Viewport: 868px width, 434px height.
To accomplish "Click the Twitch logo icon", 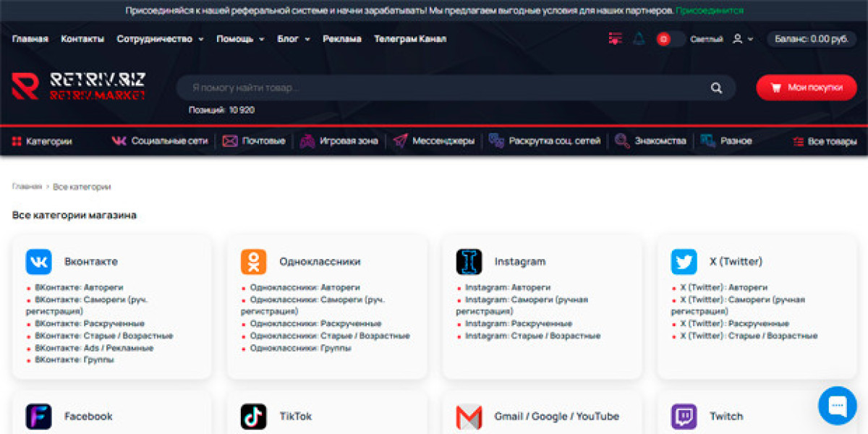I will pyautogui.click(x=683, y=417).
